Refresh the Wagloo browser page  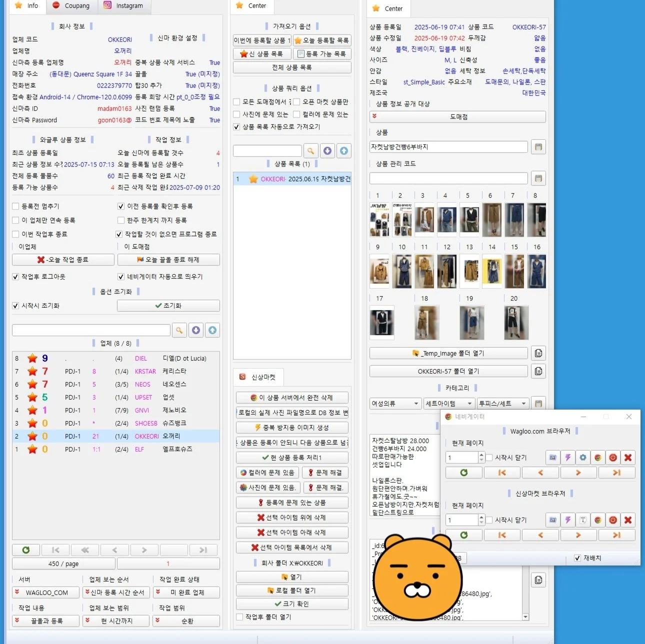[x=464, y=473]
